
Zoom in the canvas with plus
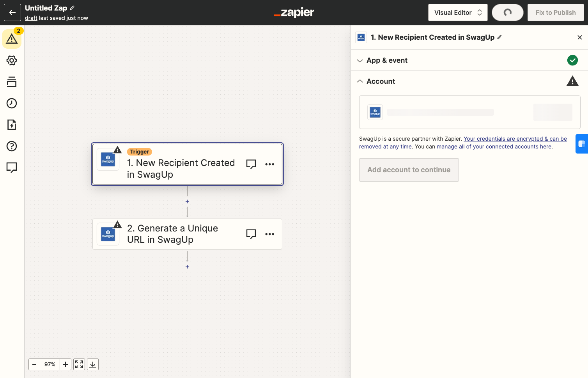[66, 364]
